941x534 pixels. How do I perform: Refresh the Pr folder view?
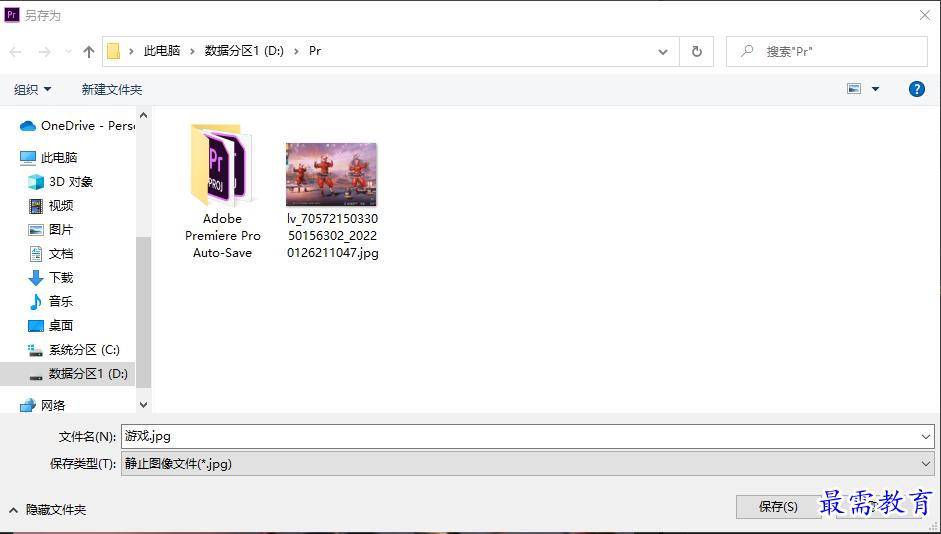point(697,52)
